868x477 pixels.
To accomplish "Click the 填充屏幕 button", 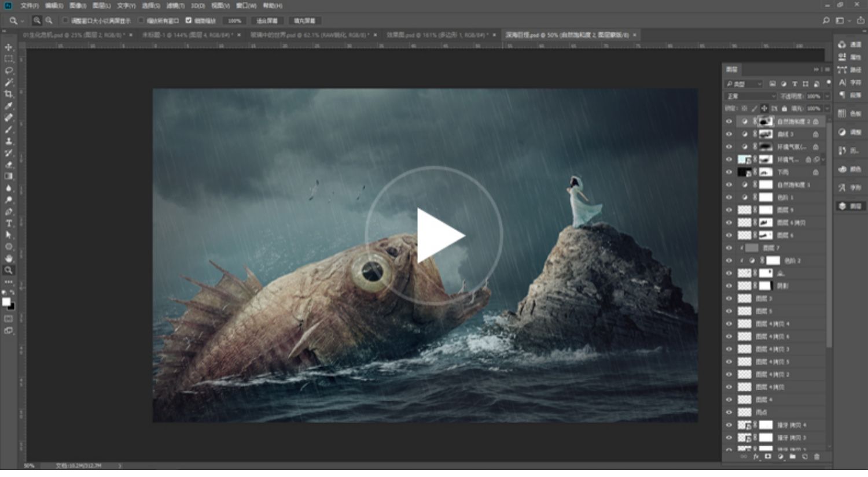I will pyautogui.click(x=304, y=21).
